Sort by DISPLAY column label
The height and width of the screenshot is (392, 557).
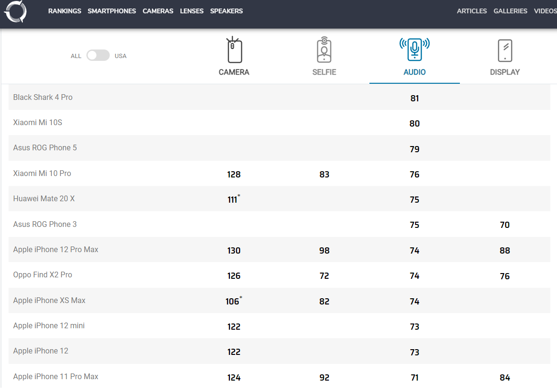click(x=505, y=72)
